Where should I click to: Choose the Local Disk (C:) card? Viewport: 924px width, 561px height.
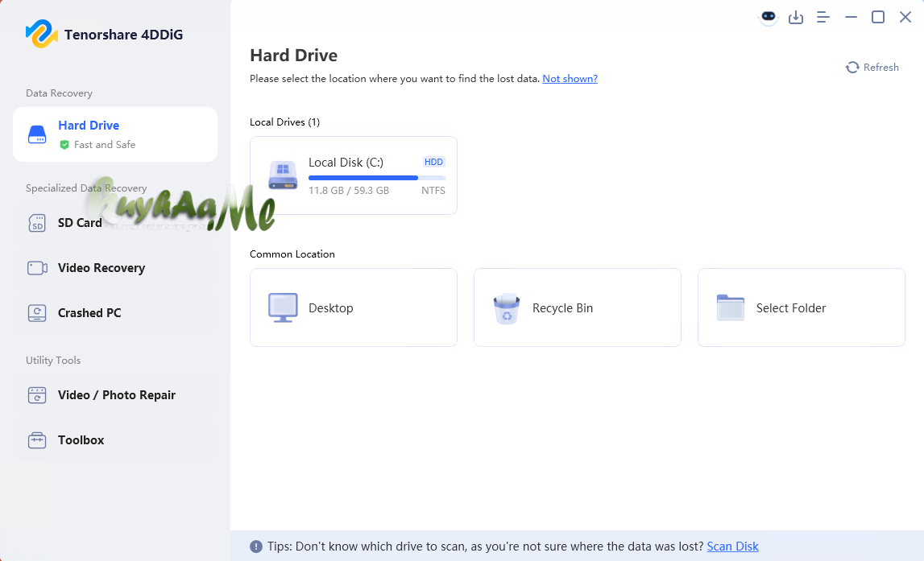click(x=354, y=175)
